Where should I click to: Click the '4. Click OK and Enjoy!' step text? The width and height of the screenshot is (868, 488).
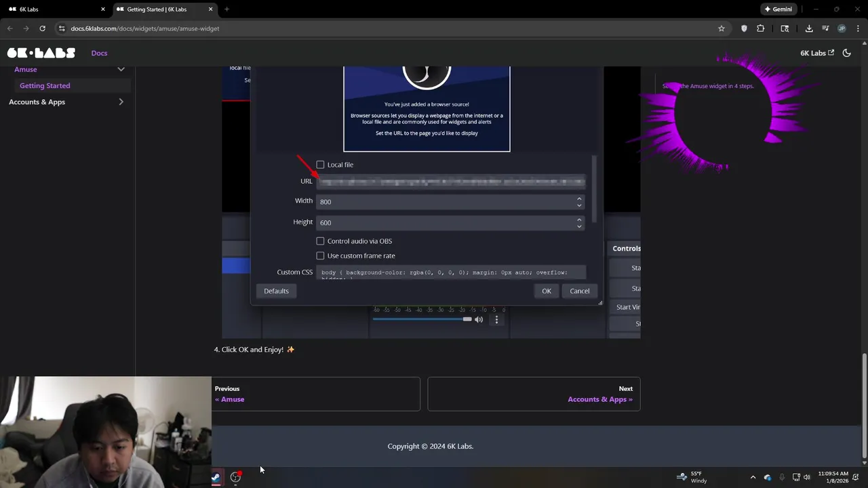click(254, 350)
